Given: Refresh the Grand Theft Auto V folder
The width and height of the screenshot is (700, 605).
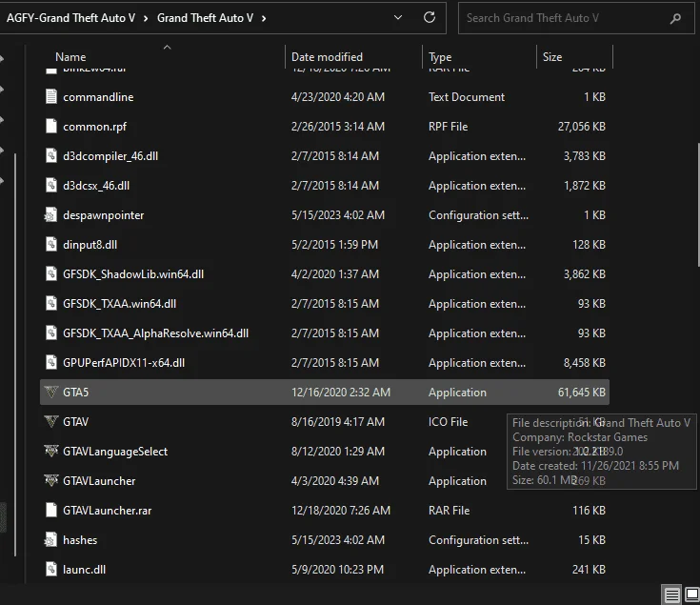Looking at the screenshot, I should point(430,17).
